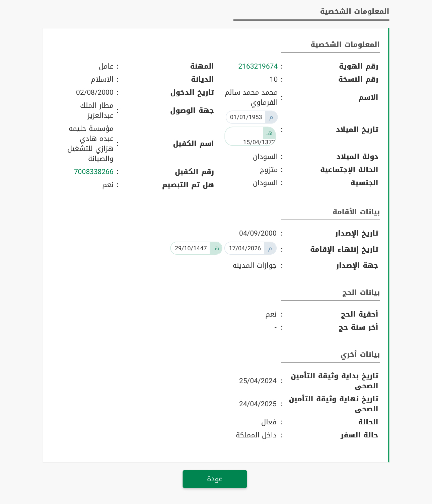Click the issue date 04/09/2000
The image size is (432, 504).
[258, 233]
